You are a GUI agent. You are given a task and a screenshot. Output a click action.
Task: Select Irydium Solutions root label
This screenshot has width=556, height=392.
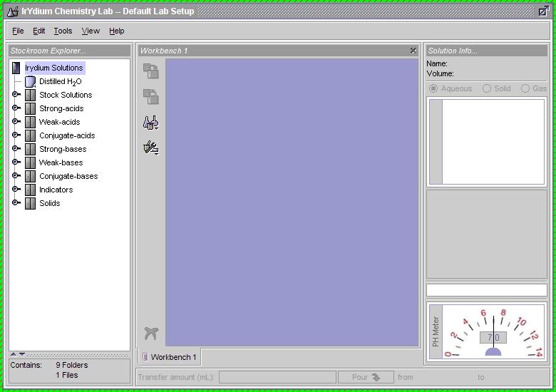pos(54,68)
